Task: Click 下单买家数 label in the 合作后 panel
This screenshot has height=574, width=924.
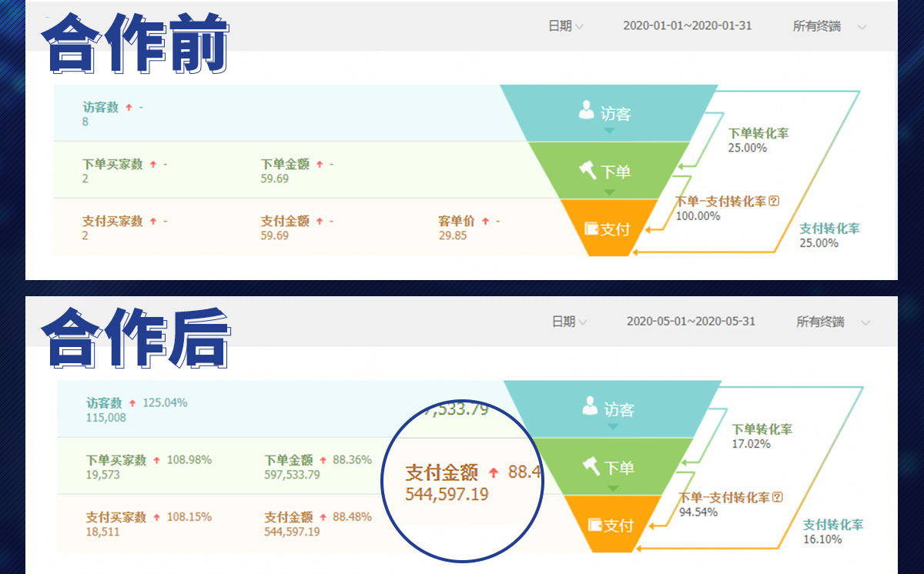Action: click(115, 460)
